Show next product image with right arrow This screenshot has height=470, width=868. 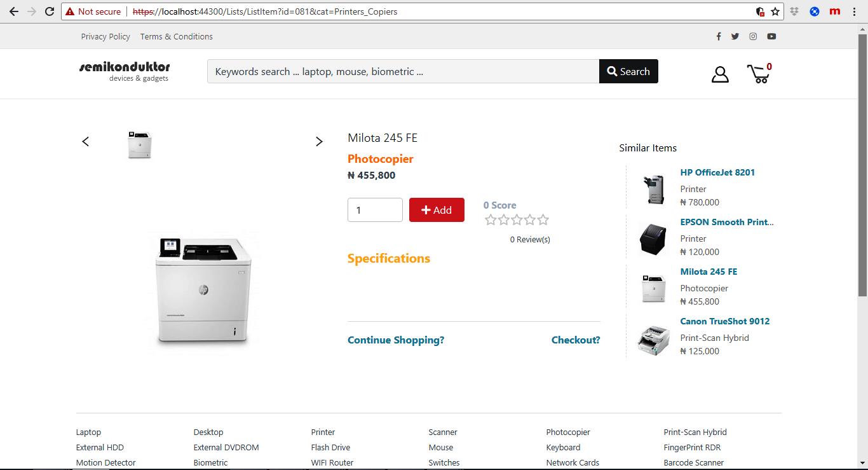click(319, 141)
